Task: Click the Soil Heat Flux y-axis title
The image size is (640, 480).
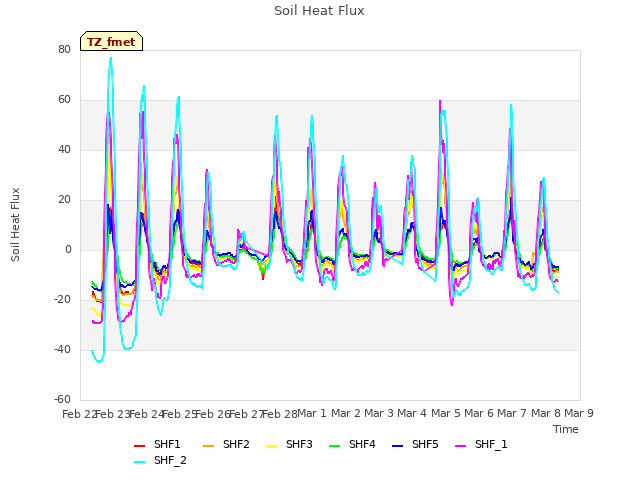Action: pos(15,224)
